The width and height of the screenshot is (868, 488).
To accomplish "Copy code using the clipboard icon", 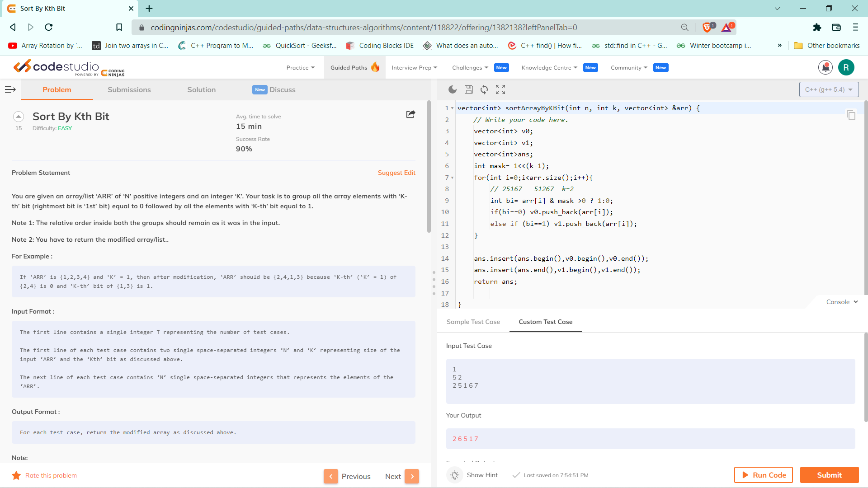I will coord(851,115).
